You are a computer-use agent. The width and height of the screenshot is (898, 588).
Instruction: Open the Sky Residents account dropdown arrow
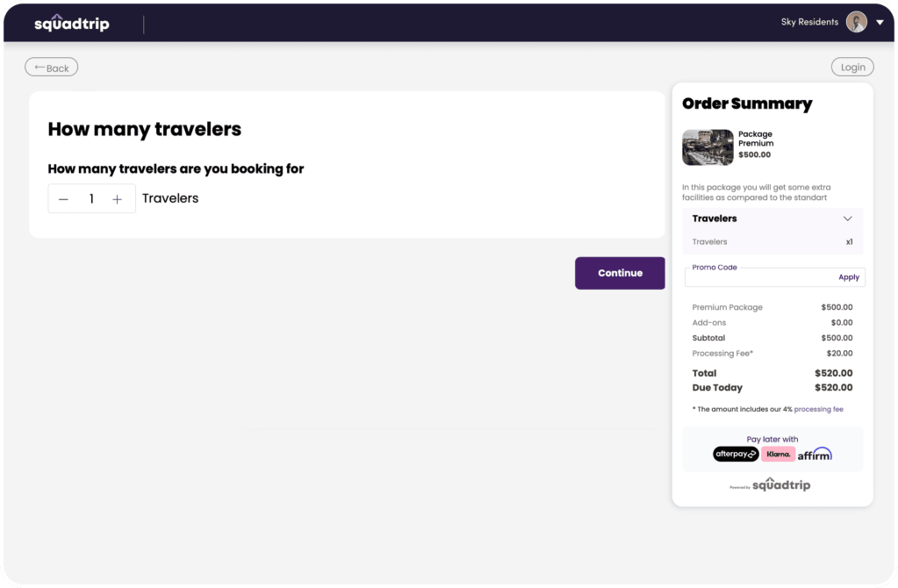pos(880,21)
